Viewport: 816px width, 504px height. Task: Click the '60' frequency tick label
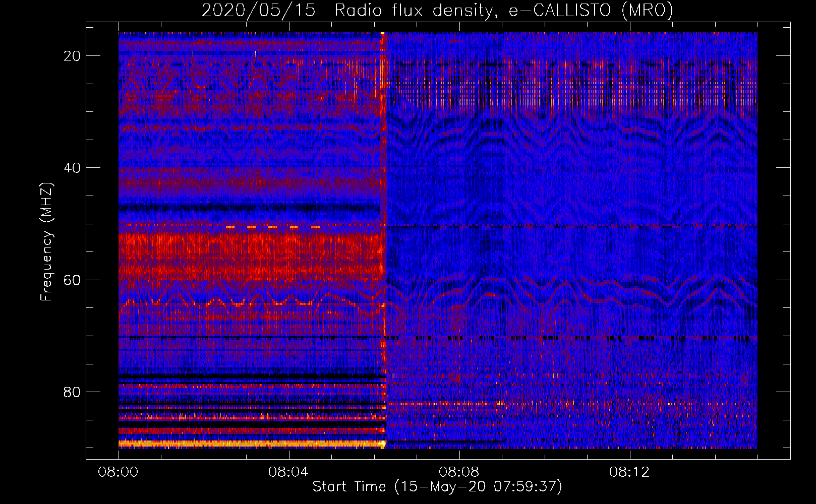click(73, 280)
